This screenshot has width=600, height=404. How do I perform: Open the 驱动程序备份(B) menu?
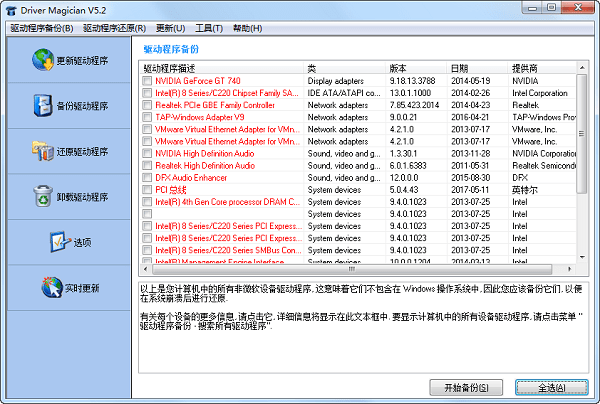[41, 28]
